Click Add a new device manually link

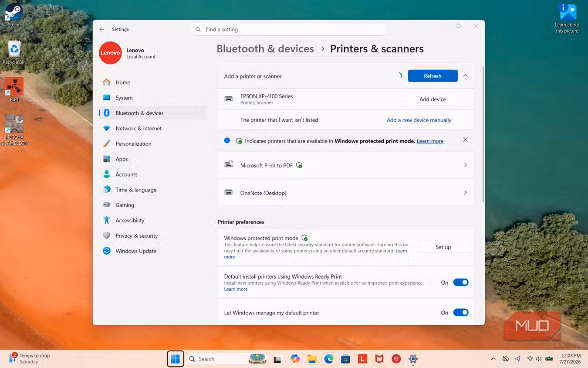pyautogui.click(x=419, y=120)
